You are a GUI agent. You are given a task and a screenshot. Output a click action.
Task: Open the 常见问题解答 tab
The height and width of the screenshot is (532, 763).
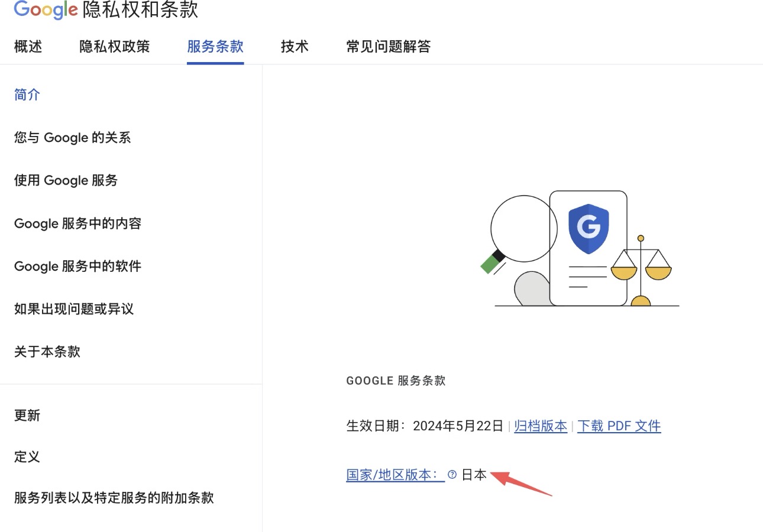pyautogui.click(x=388, y=47)
